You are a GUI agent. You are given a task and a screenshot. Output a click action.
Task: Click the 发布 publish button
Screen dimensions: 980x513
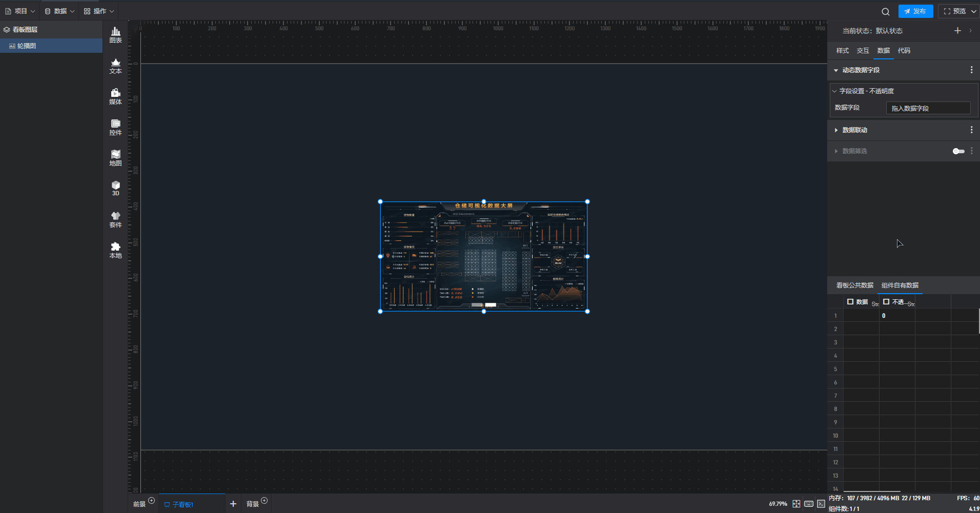coord(915,11)
